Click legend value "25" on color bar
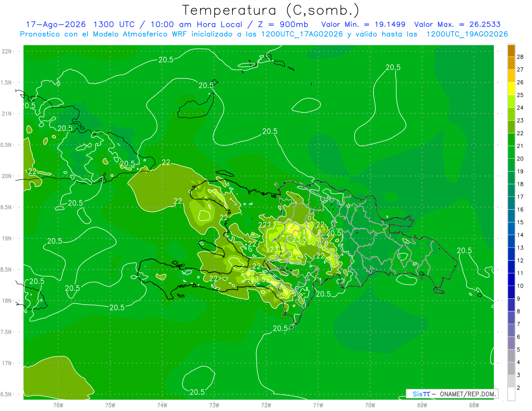 (x=520, y=95)
